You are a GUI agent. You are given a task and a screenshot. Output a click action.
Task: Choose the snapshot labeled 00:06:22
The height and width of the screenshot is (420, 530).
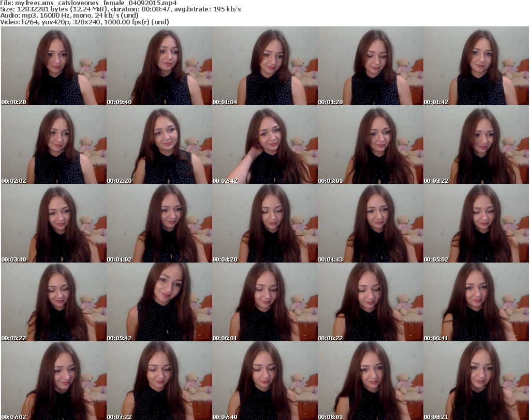(x=371, y=302)
